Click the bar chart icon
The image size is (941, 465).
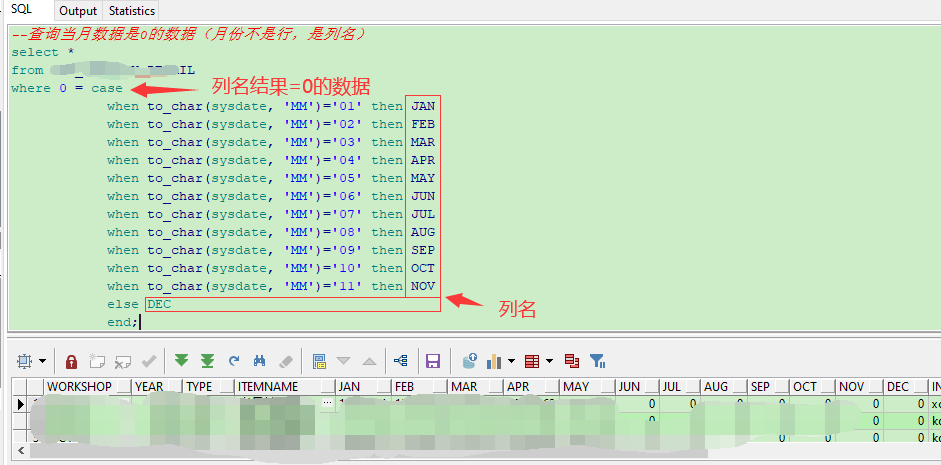495,361
